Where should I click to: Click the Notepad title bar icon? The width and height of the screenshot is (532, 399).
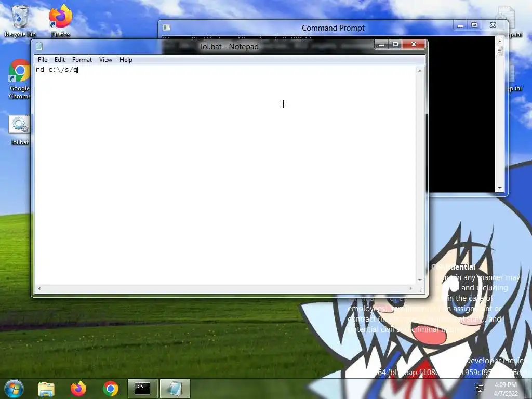click(x=39, y=46)
